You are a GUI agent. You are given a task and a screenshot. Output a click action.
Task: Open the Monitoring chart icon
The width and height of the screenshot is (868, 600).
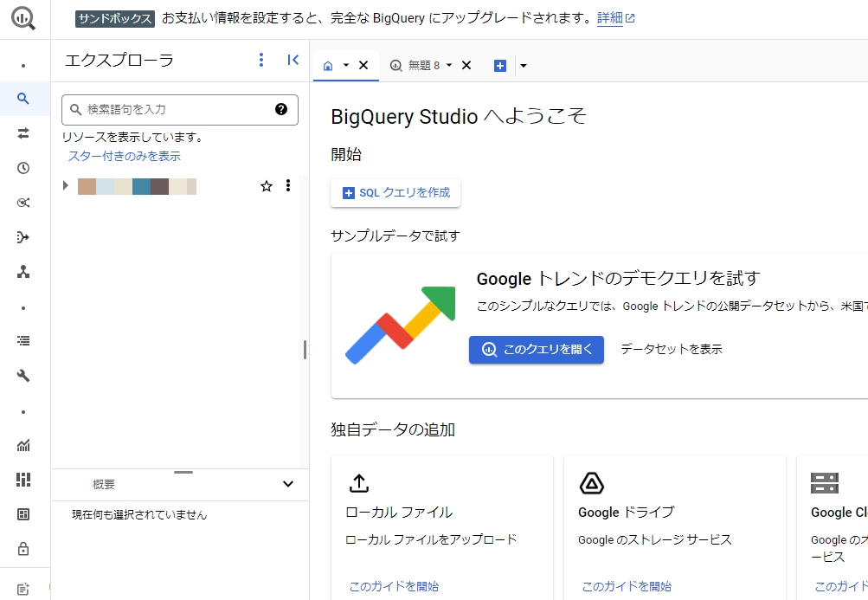[x=25, y=444]
